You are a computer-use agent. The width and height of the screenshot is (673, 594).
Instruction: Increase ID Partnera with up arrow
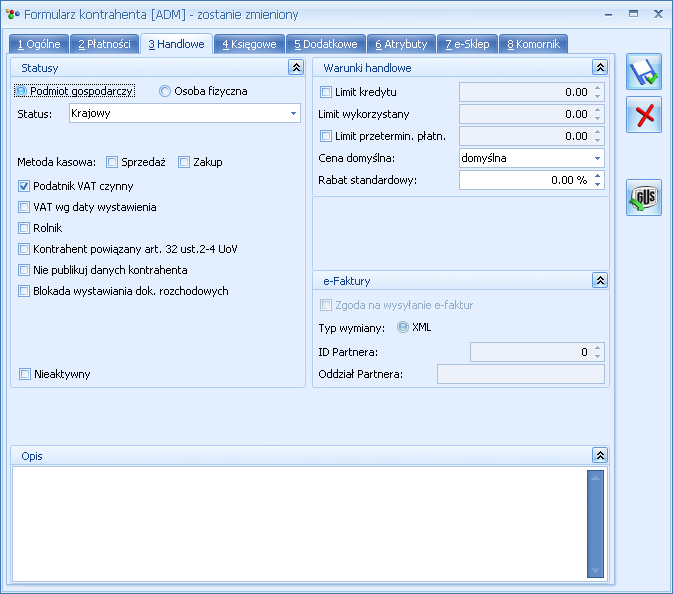pyautogui.click(x=597, y=348)
